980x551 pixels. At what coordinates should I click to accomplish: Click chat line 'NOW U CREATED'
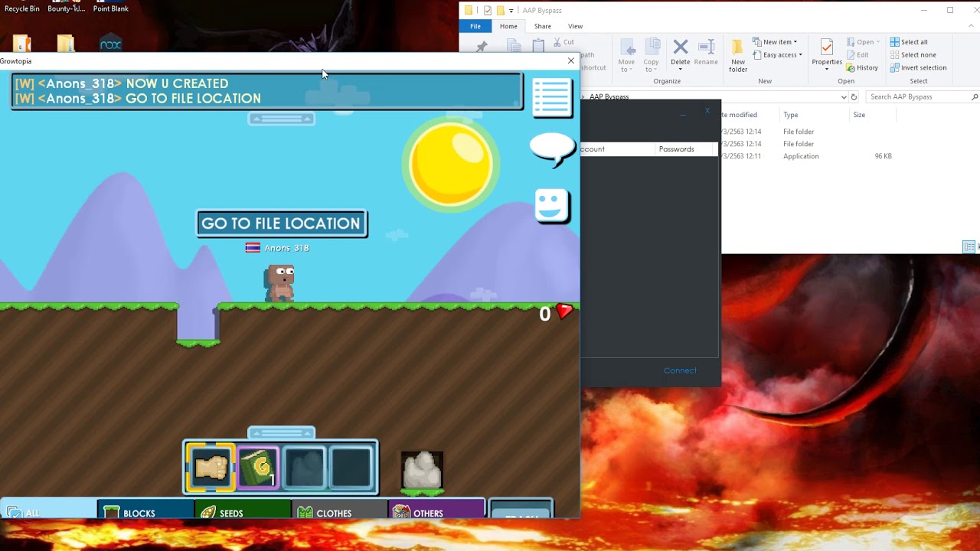[177, 83]
